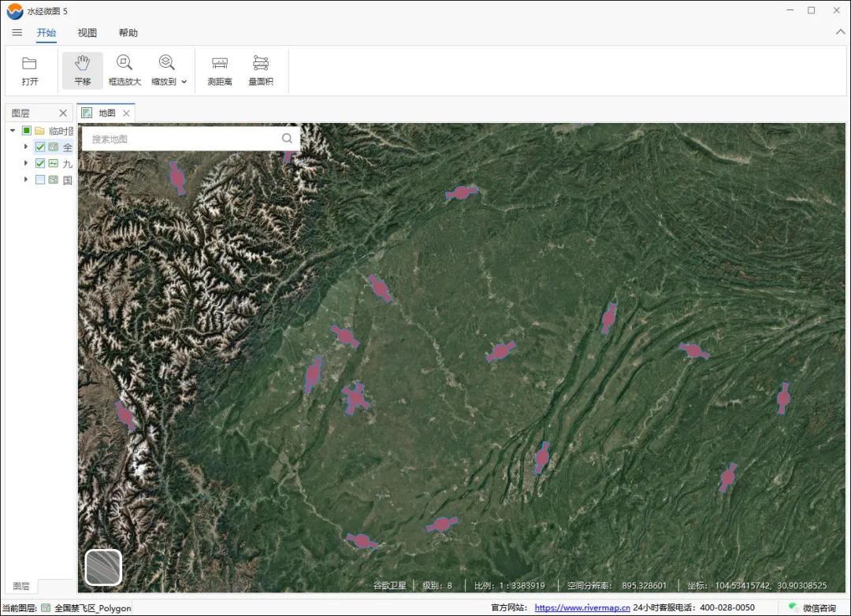Close the 图层 layers panel
Viewport: 851px width, 616px height.
[63, 113]
